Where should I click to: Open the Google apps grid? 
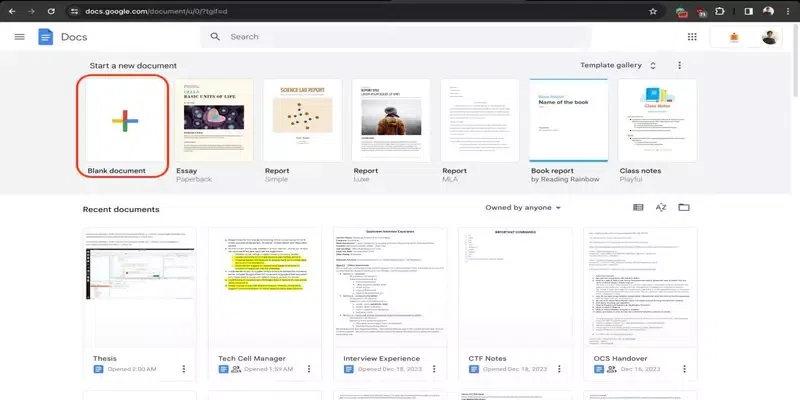[x=692, y=37]
